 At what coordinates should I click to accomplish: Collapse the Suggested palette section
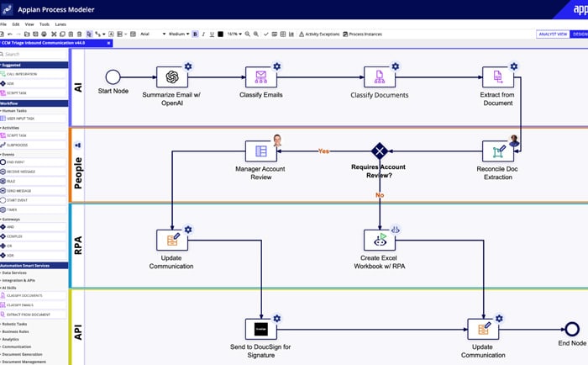pos(34,65)
